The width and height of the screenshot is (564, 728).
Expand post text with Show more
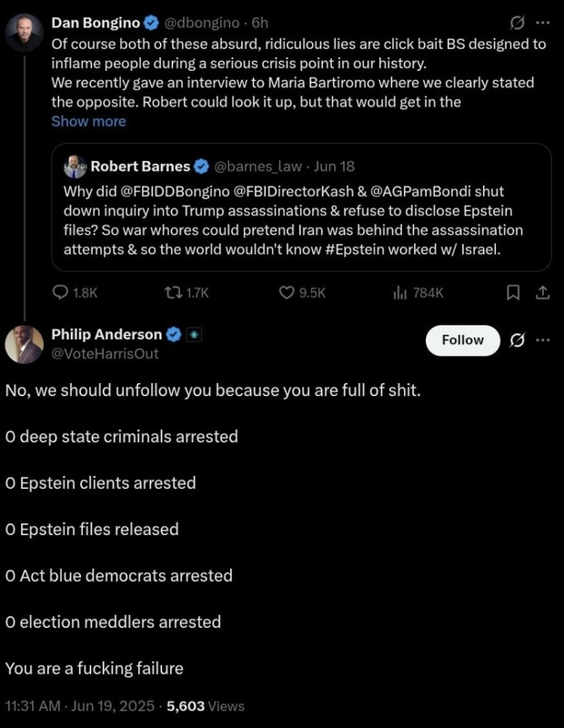click(x=88, y=121)
